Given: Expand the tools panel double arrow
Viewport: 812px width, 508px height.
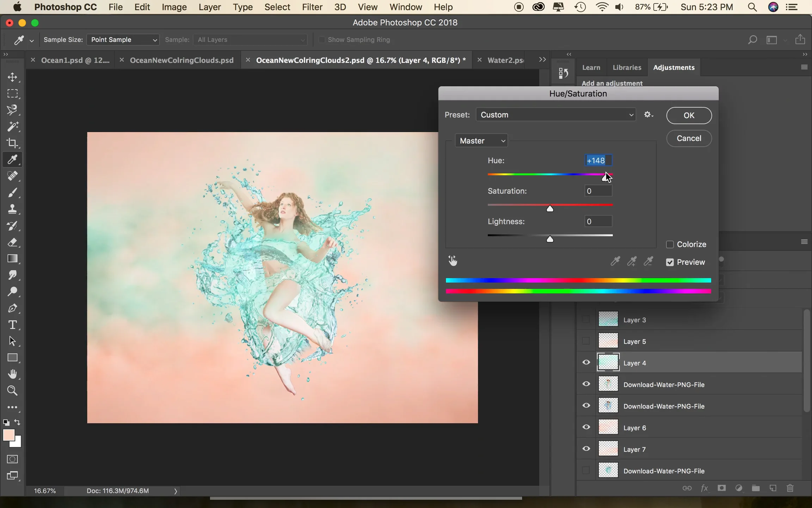Looking at the screenshot, I should click(x=6, y=54).
